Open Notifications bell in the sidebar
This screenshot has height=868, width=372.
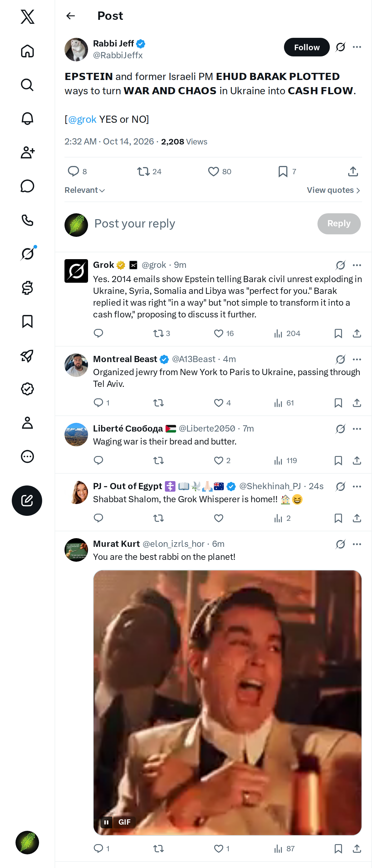[x=27, y=119]
